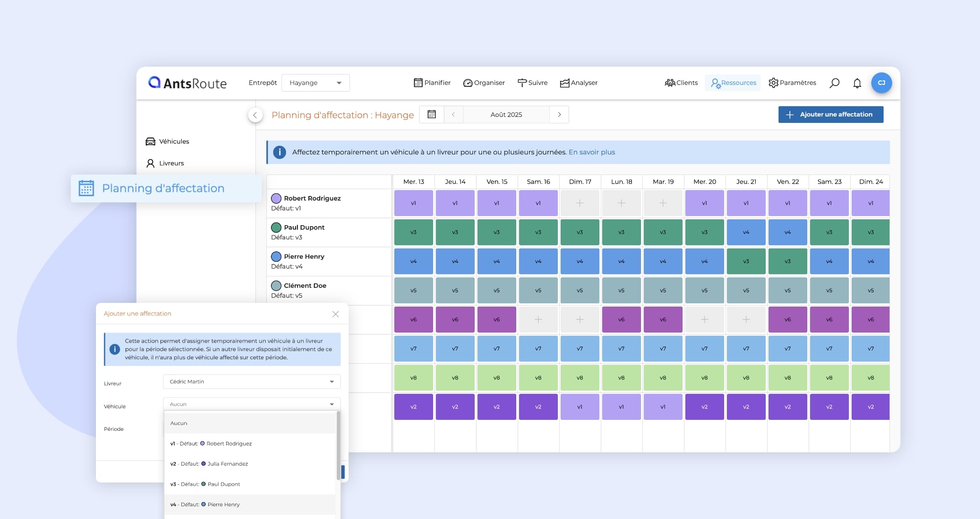
Task: Click the plus cell in v6 row Mer. 20
Action: [x=705, y=319]
